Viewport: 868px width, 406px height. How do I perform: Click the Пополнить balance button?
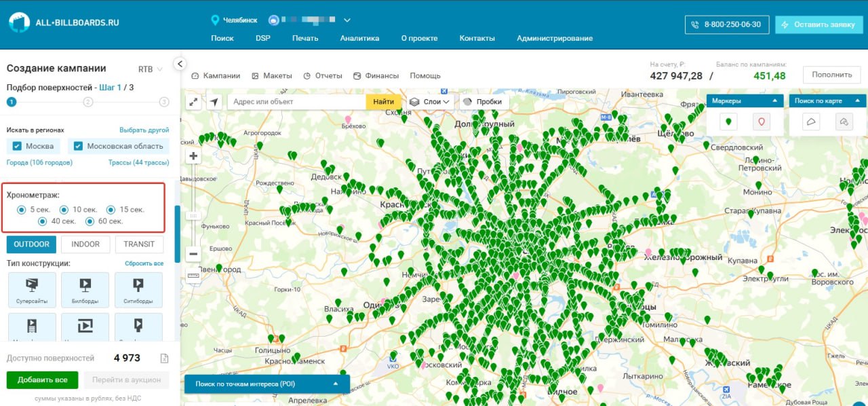[x=831, y=75]
